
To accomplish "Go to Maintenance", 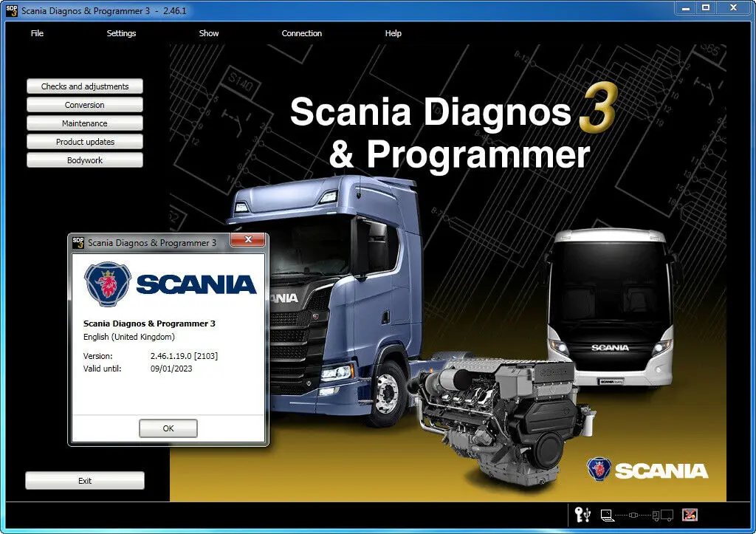I will pyautogui.click(x=85, y=123).
